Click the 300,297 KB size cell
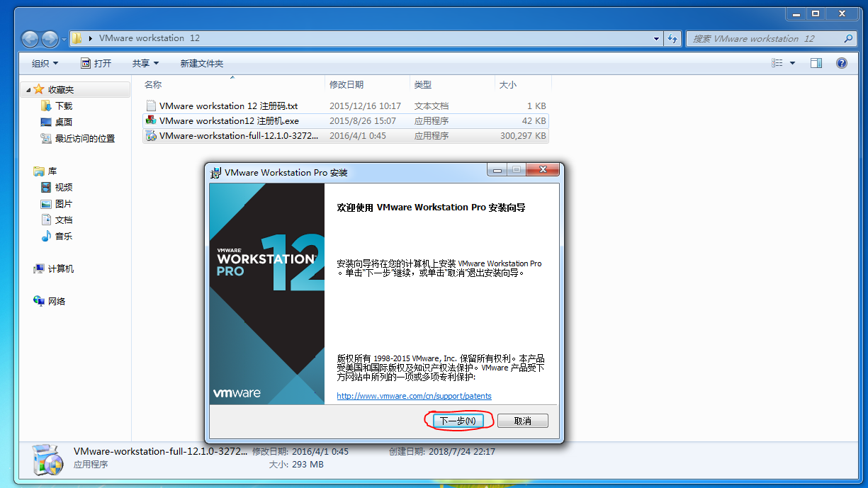The width and height of the screenshot is (868, 488). (523, 136)
